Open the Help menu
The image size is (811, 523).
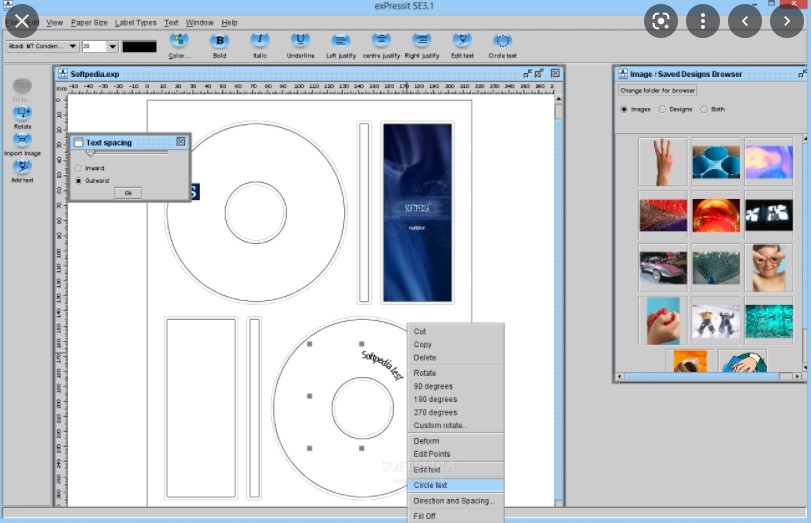pos(229,23)
